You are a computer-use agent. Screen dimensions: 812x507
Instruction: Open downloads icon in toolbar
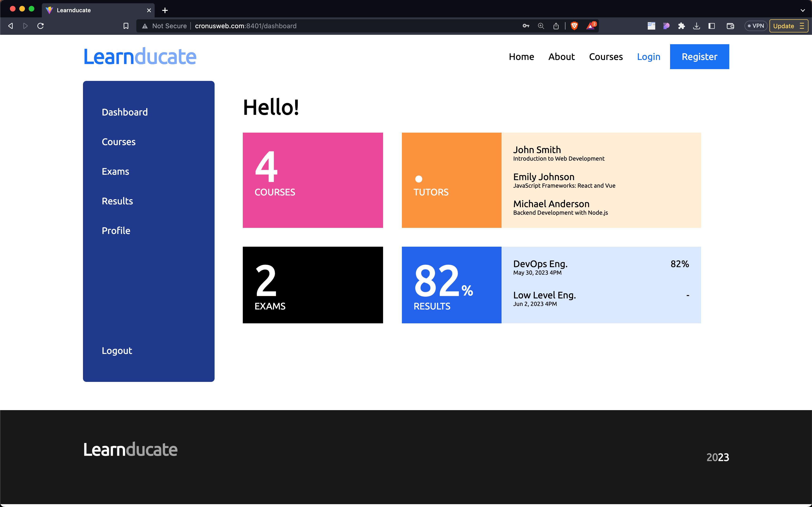(x=696, y=26)
